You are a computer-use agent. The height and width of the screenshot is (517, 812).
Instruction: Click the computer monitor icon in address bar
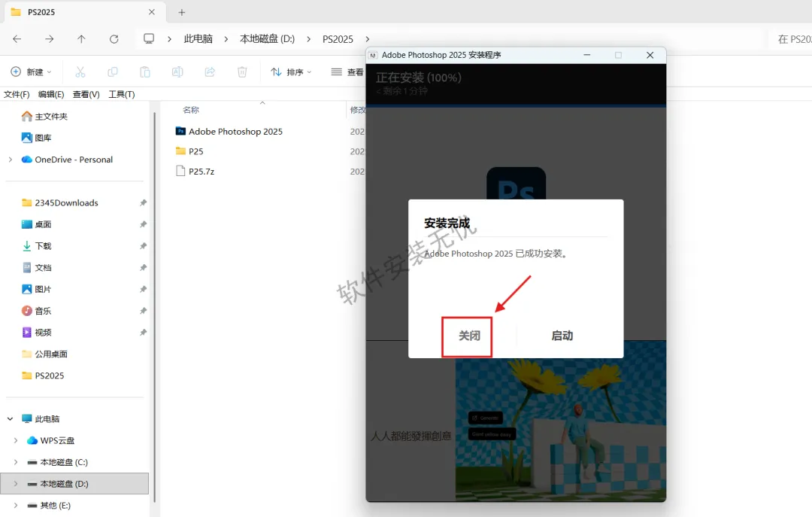coord(149,39)
